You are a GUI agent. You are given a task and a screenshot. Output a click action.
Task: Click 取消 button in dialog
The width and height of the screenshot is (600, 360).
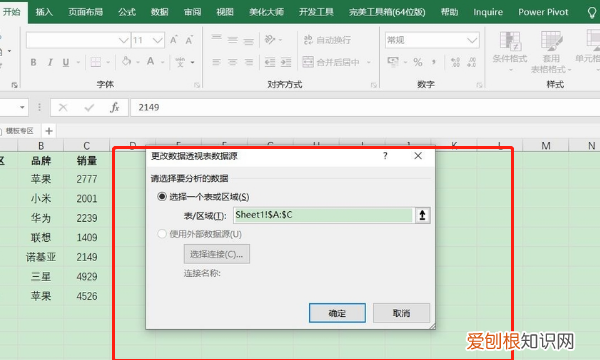[401, 313]
